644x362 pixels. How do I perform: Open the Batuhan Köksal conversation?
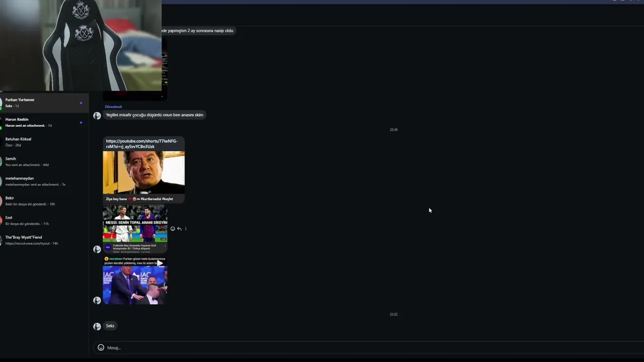click(x=44, y=142)
